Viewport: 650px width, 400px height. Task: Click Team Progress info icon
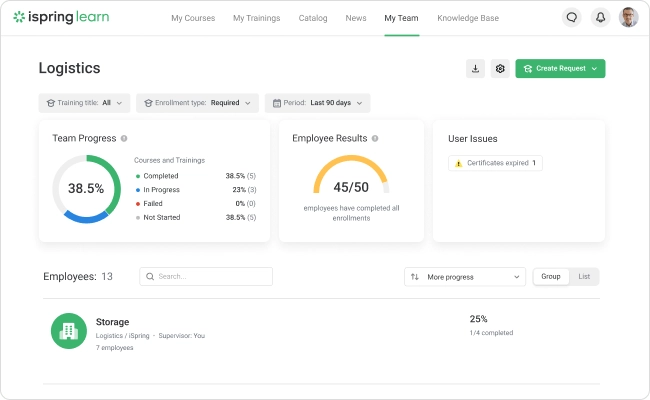[124, 138]
